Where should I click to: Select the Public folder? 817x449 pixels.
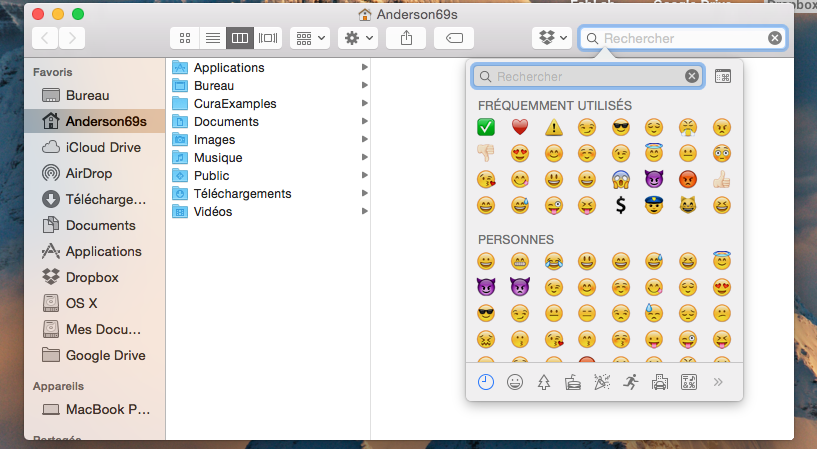click(x=268, y=176)
